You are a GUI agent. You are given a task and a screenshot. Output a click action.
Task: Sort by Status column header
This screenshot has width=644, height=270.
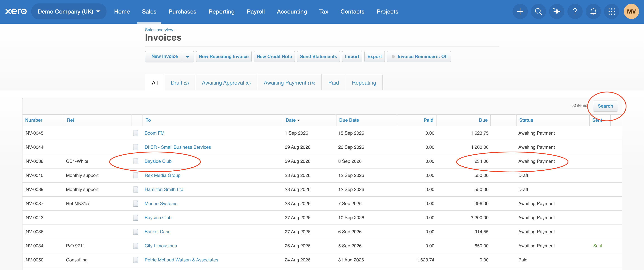point(526,120)
